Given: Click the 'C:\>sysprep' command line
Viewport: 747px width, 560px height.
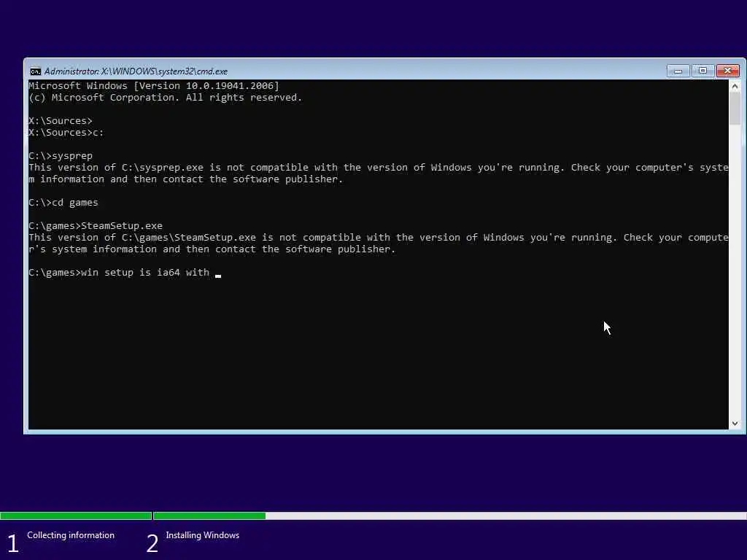Looking at the screenshot, I should pyautogui.click(x=61, y=156).
